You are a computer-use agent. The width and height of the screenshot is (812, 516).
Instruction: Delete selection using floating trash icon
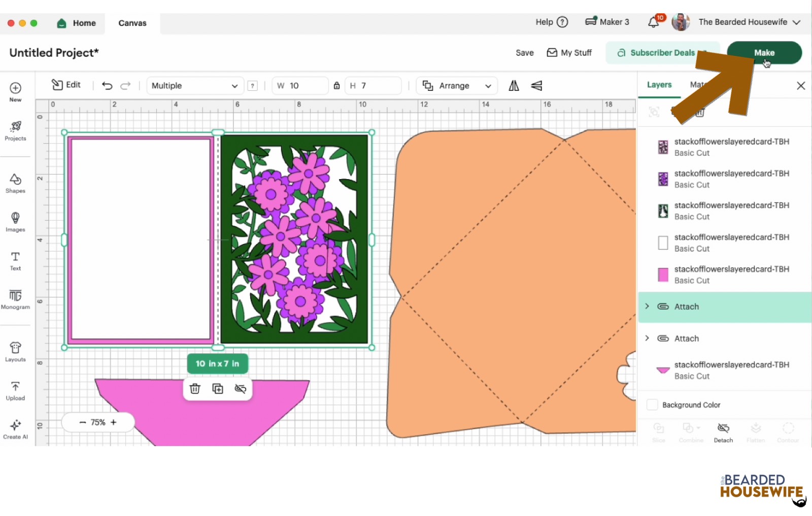[x=195, y=389]
